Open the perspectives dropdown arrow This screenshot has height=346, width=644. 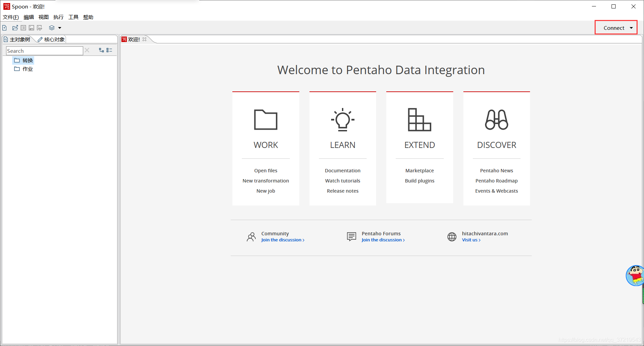point(60,28)
